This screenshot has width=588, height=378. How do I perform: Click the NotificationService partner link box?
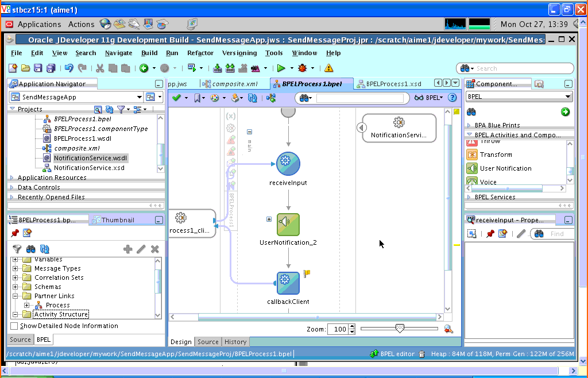399,128
